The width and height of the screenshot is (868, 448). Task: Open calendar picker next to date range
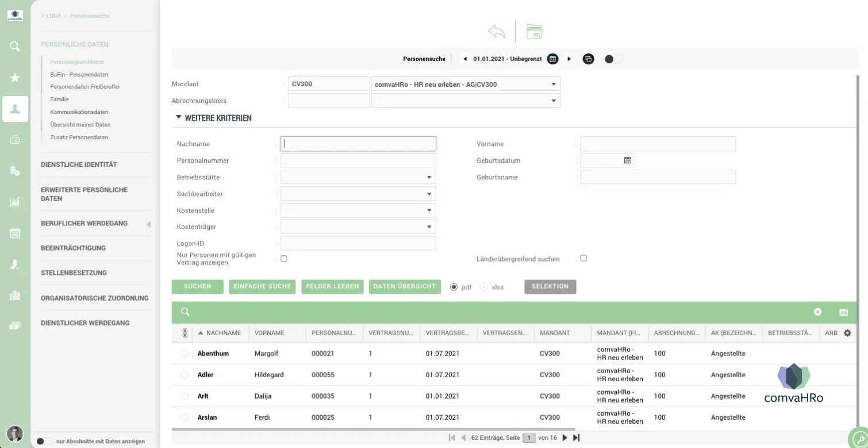click(x=552, y=59)
